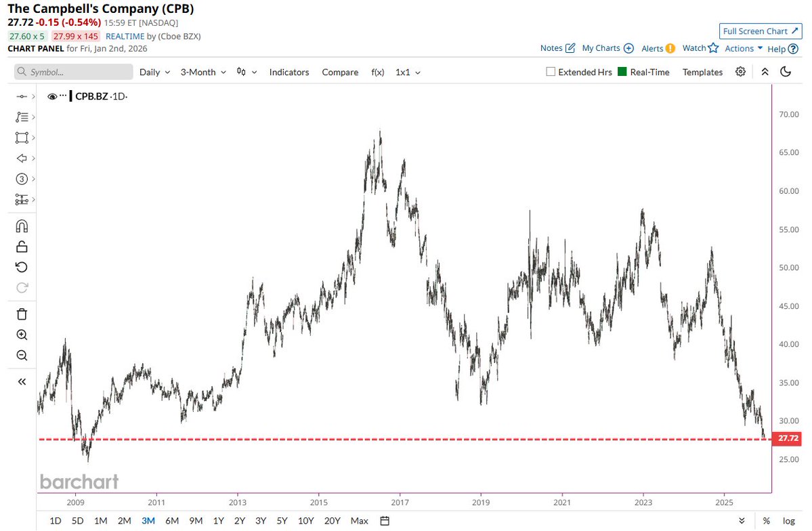Screen dimensions: 812x531
Task: Zoom in on the chart
Action: click(x=21, y=334)
